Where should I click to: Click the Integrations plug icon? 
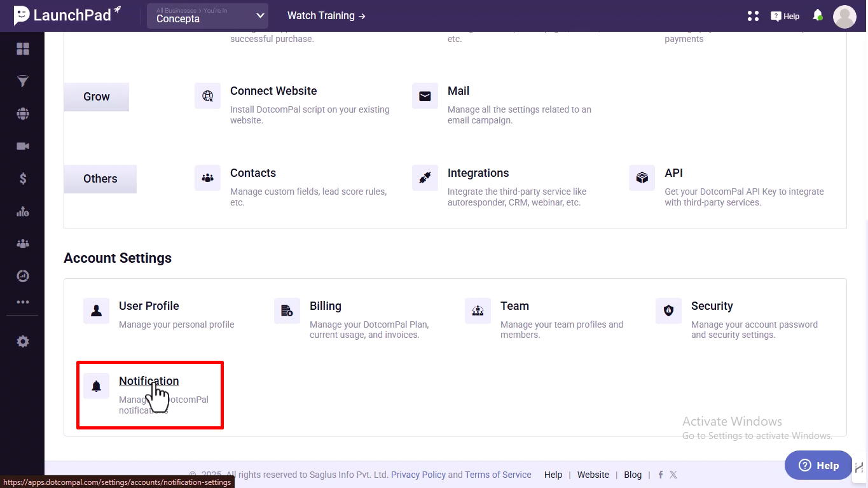tap(425, 178)
